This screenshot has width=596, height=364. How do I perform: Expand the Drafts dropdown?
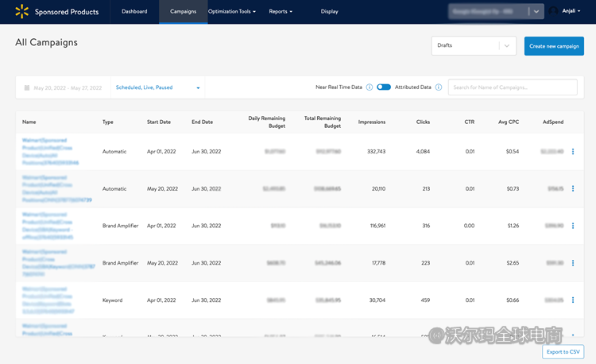(474, 46)
